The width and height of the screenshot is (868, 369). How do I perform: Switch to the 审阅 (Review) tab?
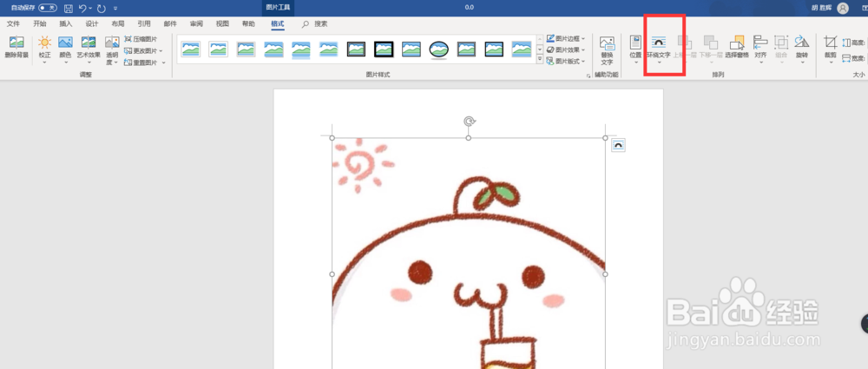pos(196,23)
